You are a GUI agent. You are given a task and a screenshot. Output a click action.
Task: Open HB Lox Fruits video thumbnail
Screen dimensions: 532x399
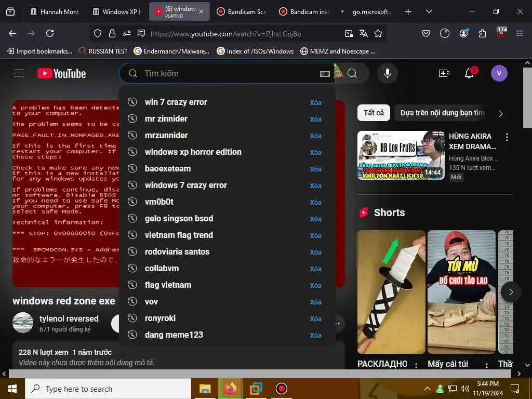click(401, 155)
